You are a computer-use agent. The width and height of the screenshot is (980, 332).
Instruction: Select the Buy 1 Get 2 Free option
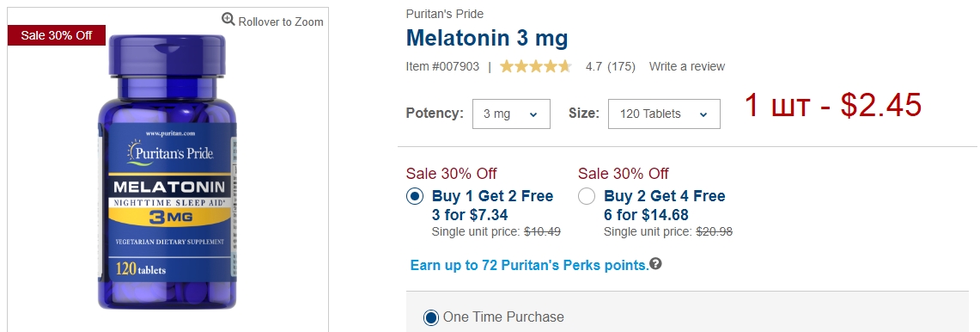[x=415, y=197]
